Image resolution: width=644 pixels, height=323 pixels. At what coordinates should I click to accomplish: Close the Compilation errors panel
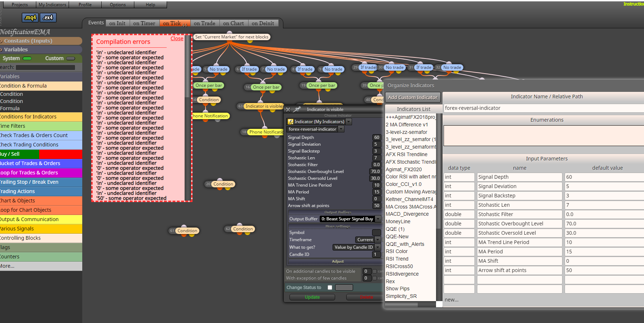coord(177,38)
